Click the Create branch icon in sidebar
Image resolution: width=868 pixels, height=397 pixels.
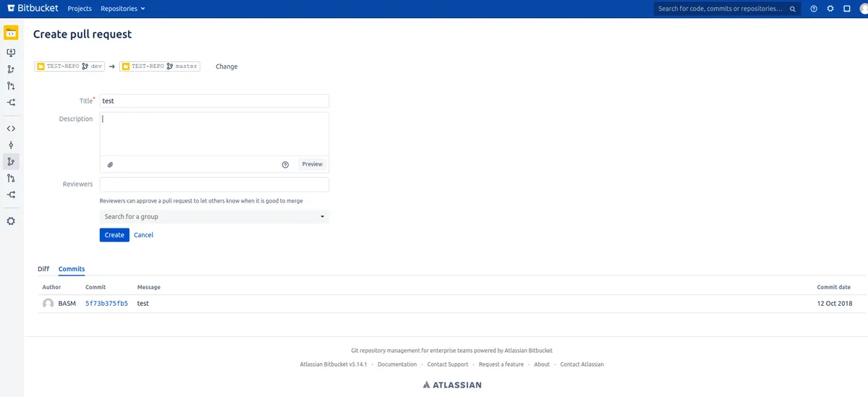click(x=11, y=69)
